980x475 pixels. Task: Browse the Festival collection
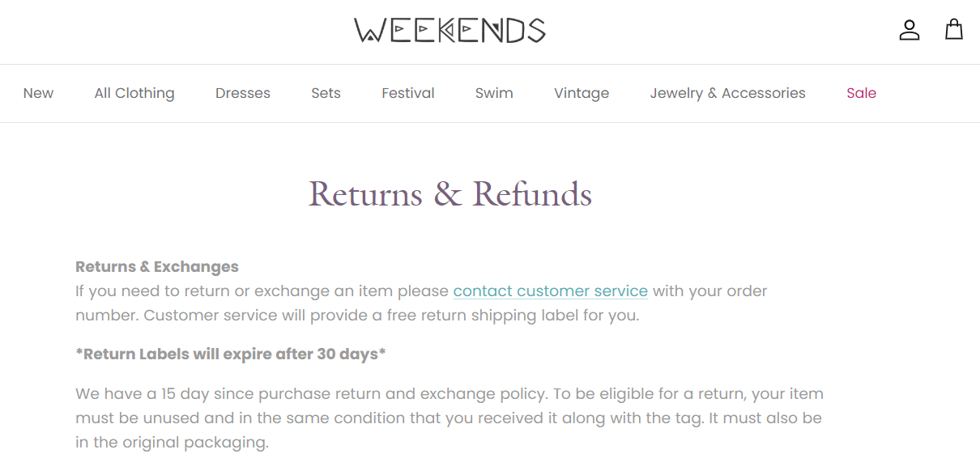coord(408,93)
